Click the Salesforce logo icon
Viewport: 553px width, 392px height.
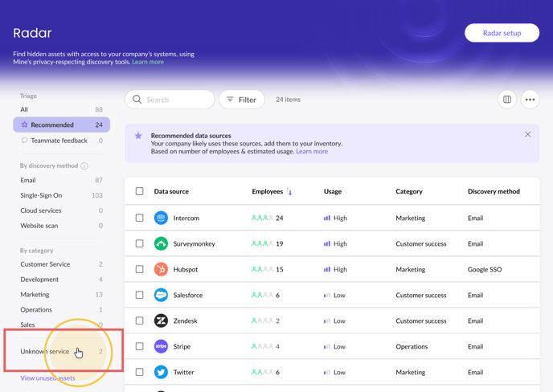tap(161, 295)
